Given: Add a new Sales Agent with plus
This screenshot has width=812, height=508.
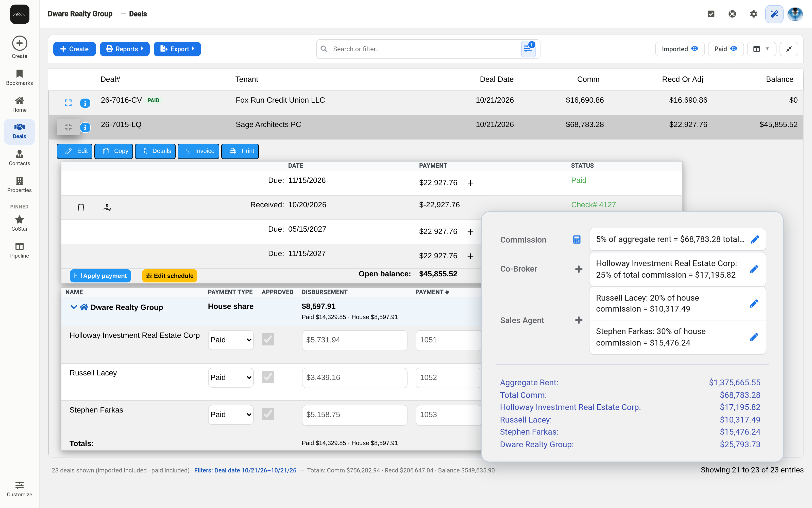Looking at the screenshot, I should pos(579,320).
